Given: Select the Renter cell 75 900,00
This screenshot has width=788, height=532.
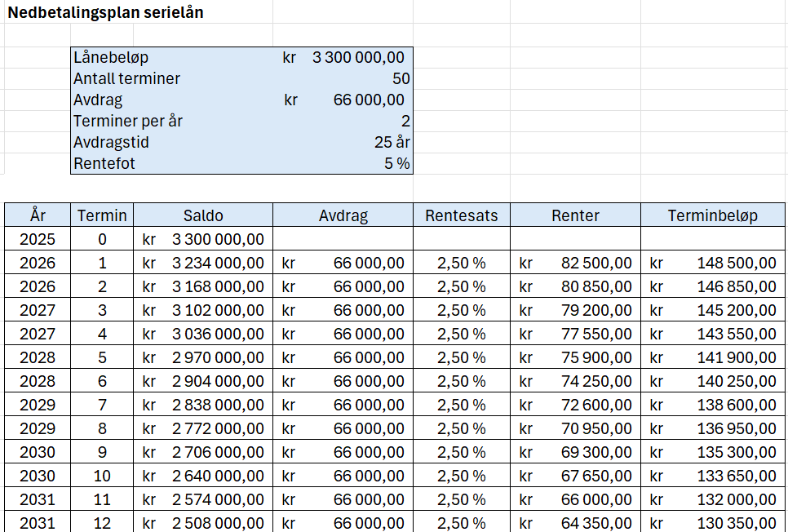Looking at the screenshot, I should (575, 357).
